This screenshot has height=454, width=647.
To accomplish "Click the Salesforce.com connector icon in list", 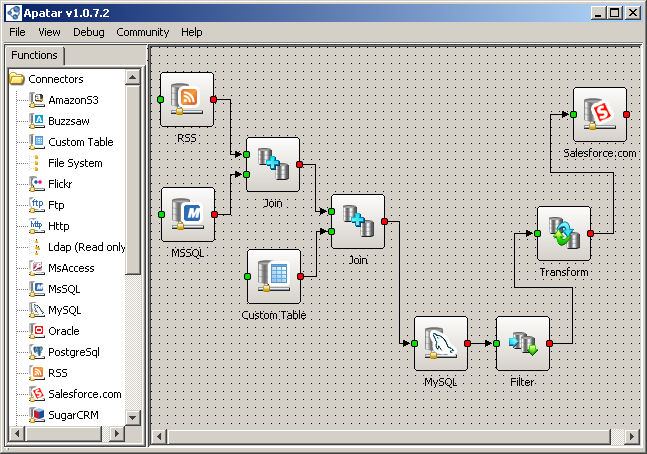I will pos(37,394).
